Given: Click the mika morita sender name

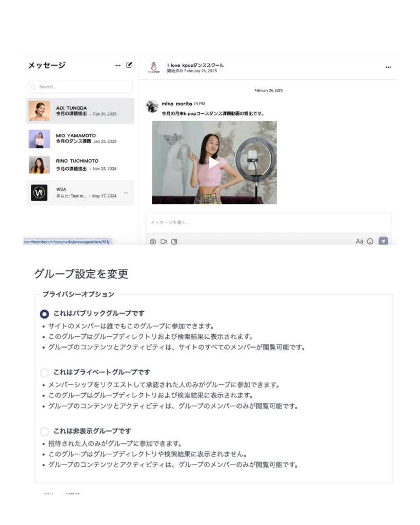Looking at the screenshot, I should coord(177,104).
